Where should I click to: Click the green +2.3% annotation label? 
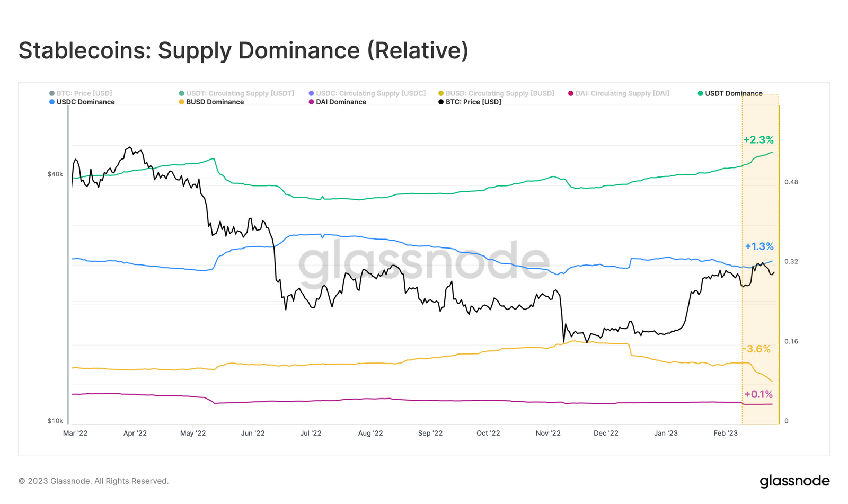pyautogui.click(x=758, y=140)
